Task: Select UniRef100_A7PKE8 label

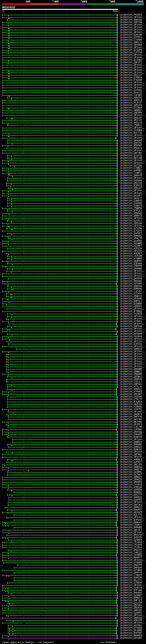Action: [131, 392]
